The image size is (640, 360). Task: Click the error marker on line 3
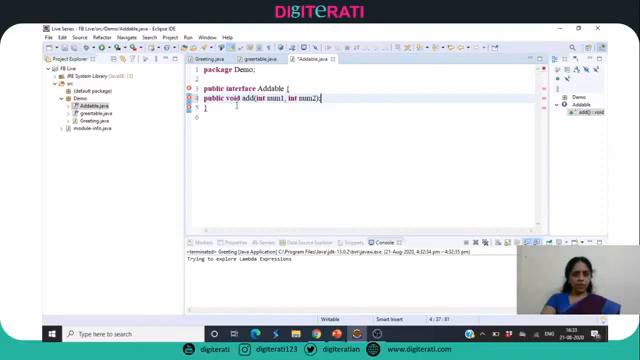tap(189, 88)
